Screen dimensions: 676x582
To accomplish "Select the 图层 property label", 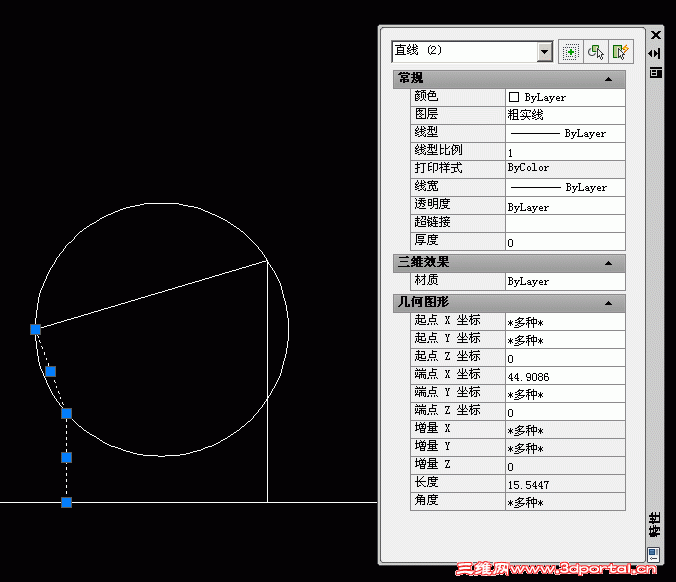I will click(x=426, y=114).
